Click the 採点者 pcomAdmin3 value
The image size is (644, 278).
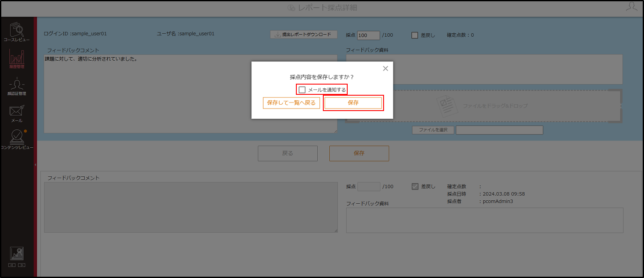498,201
